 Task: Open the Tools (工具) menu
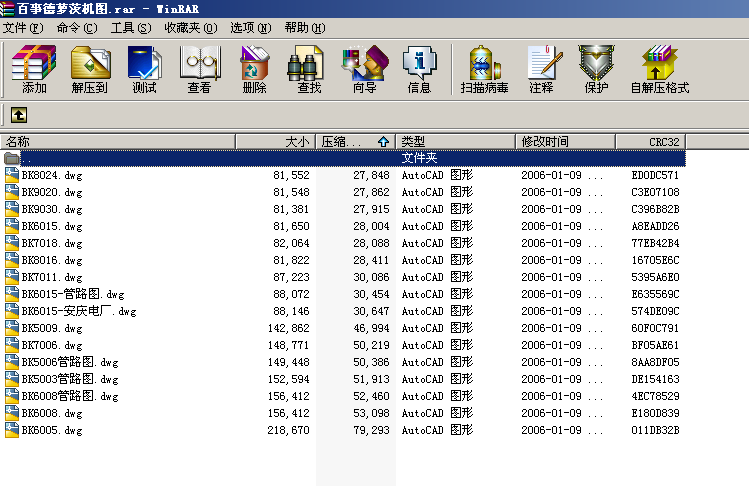[131, 28]
